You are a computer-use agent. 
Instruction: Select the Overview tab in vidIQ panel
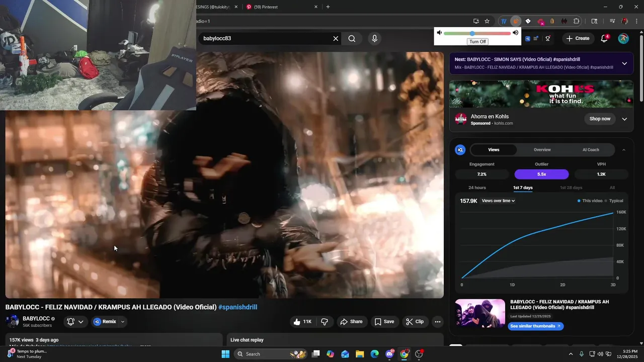coord(542,150)
